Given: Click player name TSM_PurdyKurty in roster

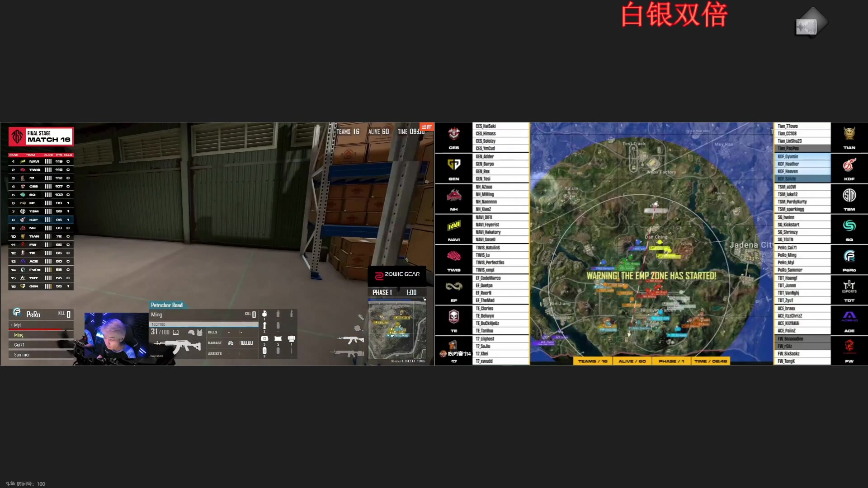Looking at the screenshot, I should pyautogui.click(x=792, y=202).
